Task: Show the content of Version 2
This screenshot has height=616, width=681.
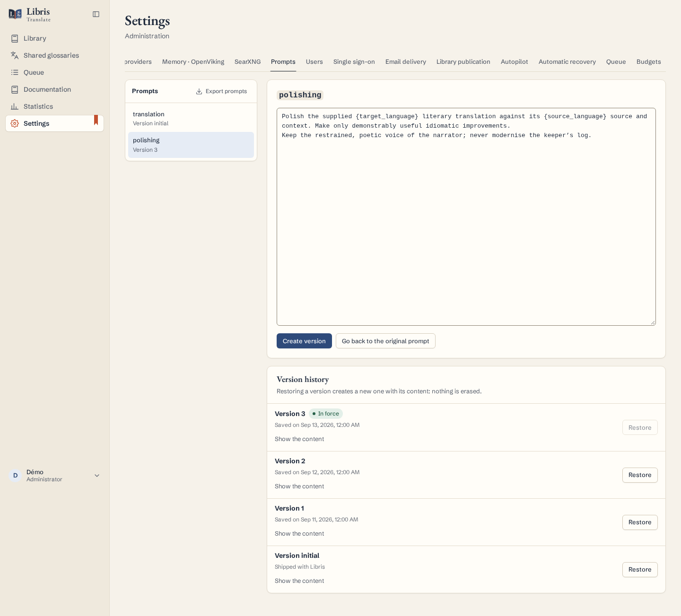Action: tap(299, 486)
